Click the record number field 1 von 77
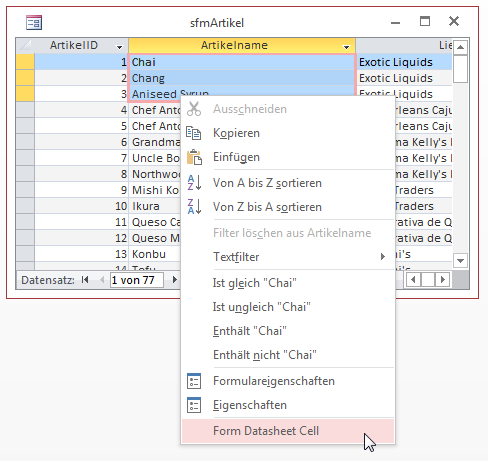The width and height of the screenshot is (488, 461). pyautogui.click(x=137, y=280)
